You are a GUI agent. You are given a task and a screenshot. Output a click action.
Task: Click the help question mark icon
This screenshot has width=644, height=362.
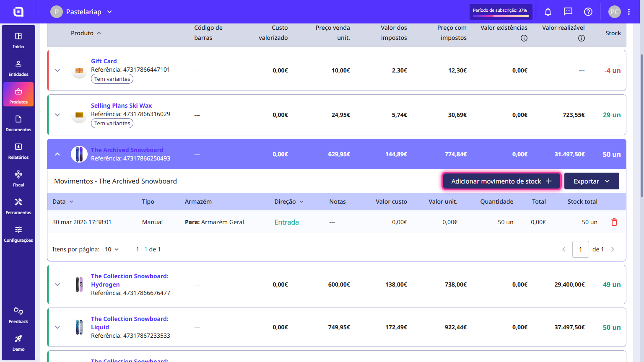[x=588, y=12]
